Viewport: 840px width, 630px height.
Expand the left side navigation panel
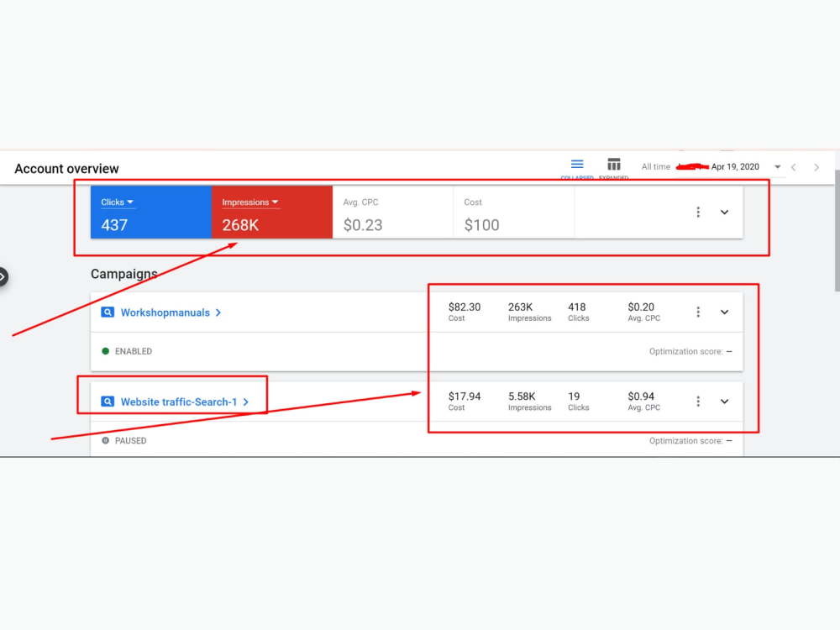tap(3, 277)
